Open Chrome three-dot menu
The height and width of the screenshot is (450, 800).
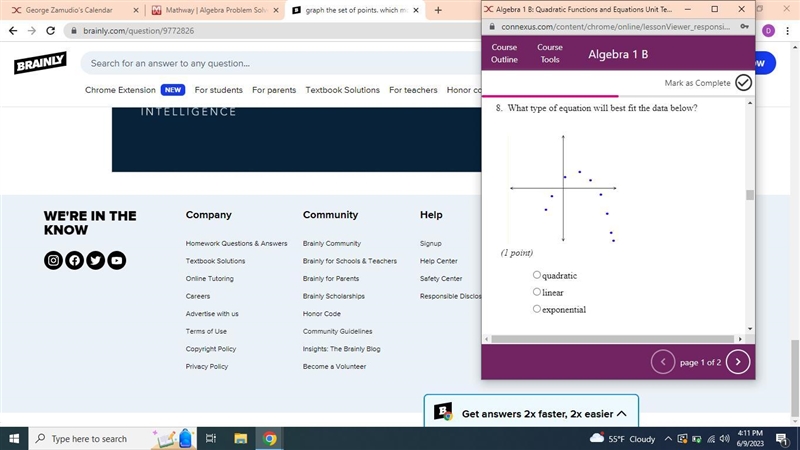coord(788,31)
